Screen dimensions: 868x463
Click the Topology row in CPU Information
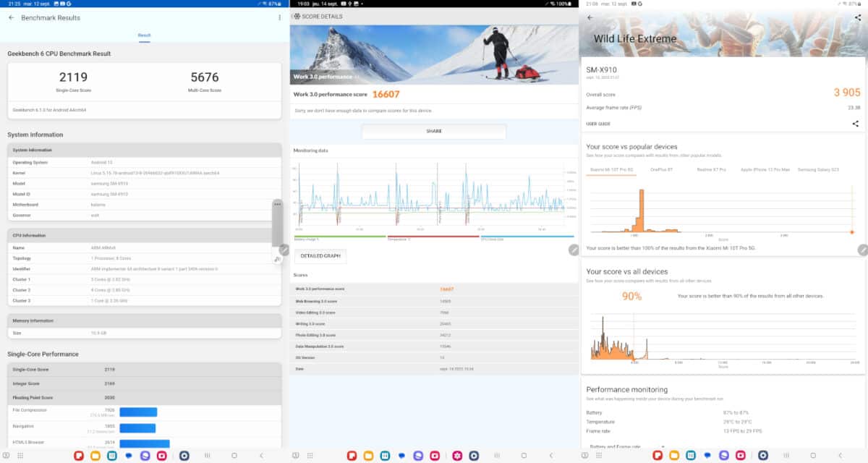coord(145,258)
